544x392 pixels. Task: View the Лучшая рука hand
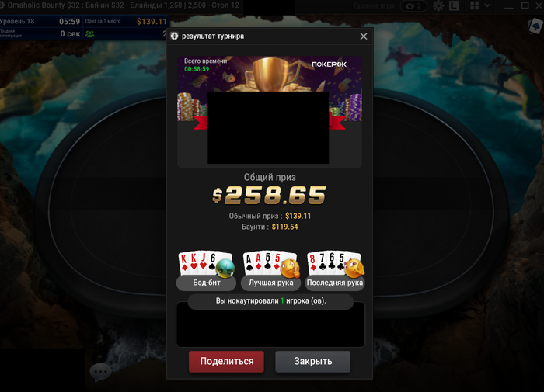click(x=270, y=270)
